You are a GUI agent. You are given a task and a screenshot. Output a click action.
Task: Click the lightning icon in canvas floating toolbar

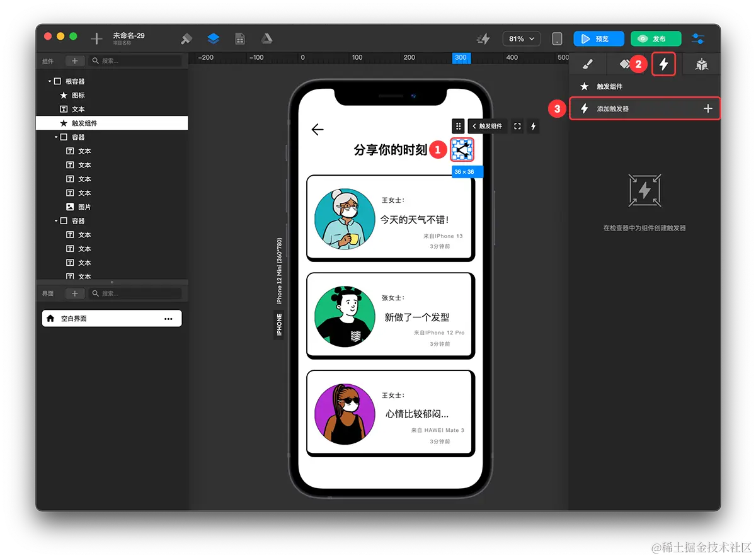[534, 126]
